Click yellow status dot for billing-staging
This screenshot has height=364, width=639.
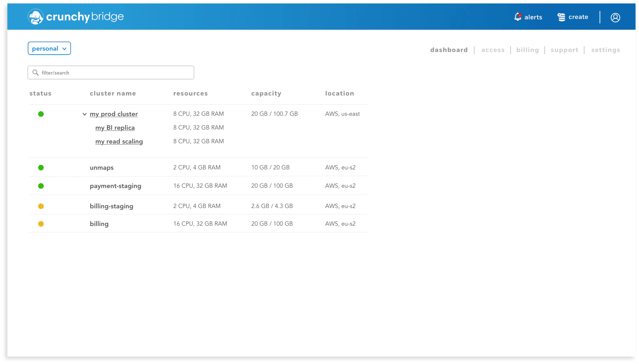[x=41, y=206]
